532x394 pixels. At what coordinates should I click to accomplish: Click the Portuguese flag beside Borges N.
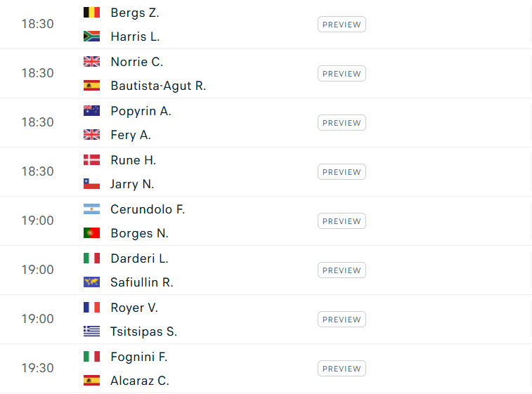(x=91, y=233)
